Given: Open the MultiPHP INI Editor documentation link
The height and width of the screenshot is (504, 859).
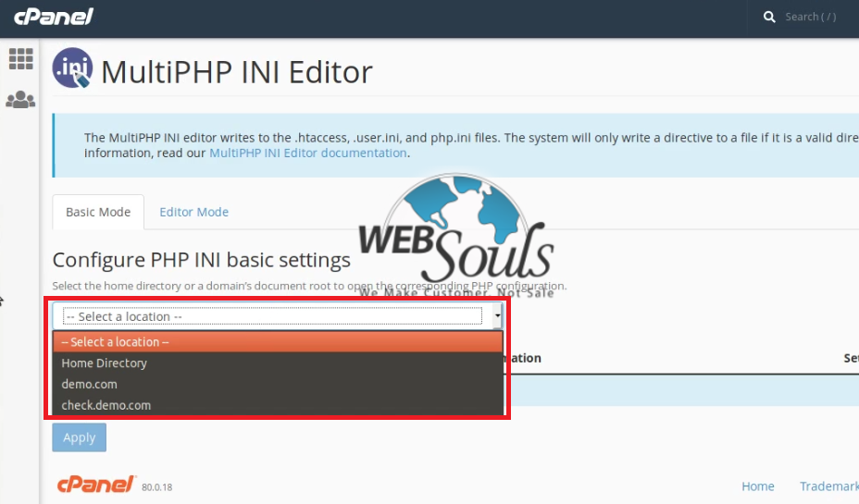Looking at the screenshot, I should pos(308,153).
